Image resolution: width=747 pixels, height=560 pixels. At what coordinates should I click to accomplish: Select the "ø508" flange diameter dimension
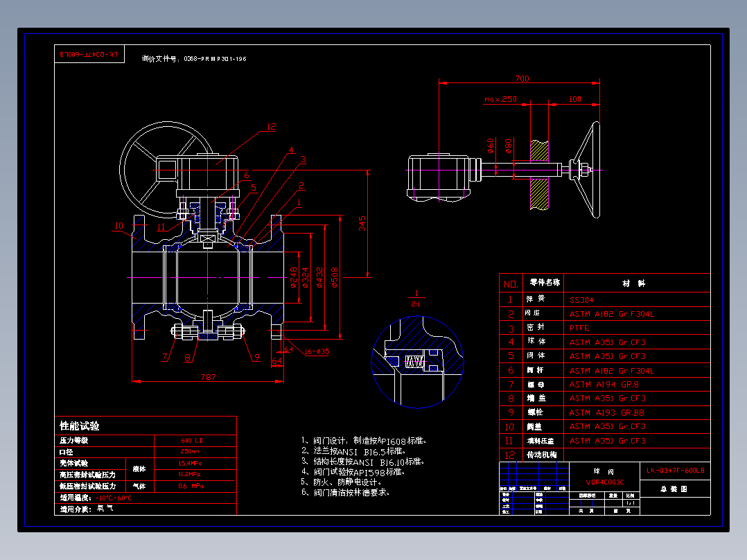point(334,277)
